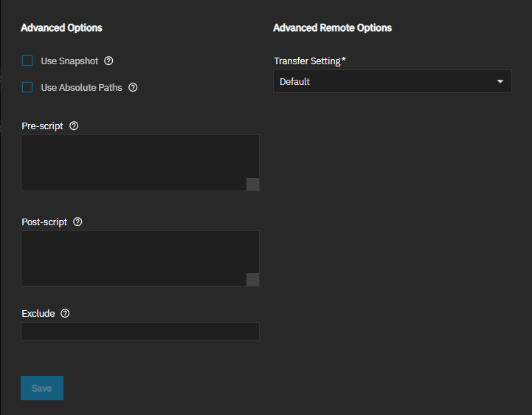Image resolution: width=532 pixels, height=415 pixels.
Task: Open the Transfer Setting dropdown showing Default
Action: 384,81
